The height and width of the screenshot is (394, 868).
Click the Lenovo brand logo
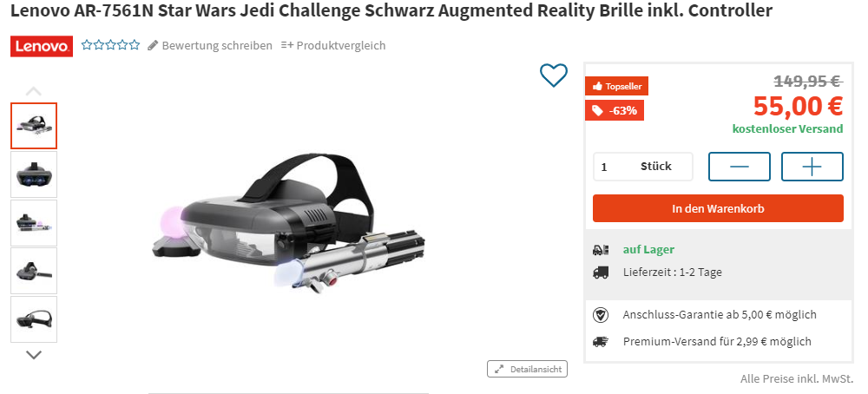tap(42, 46)
